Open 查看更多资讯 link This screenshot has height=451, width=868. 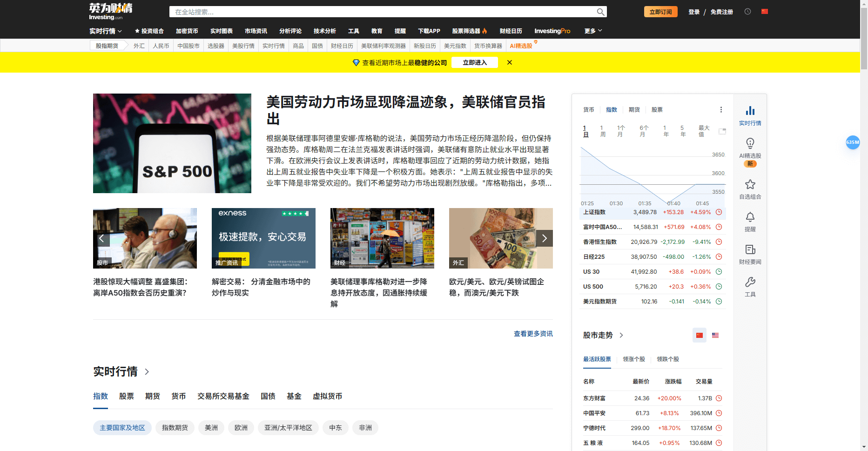click(x=533, y=334)
